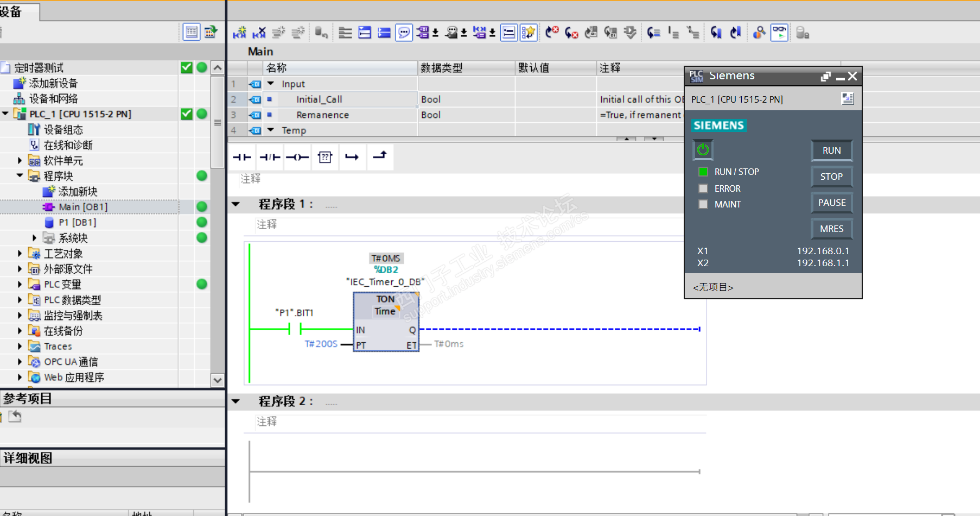Image resolution: width=980 pixels, height=516 pixels.
Task: Collapse the Input section in interface table
Action: (271, 84)
